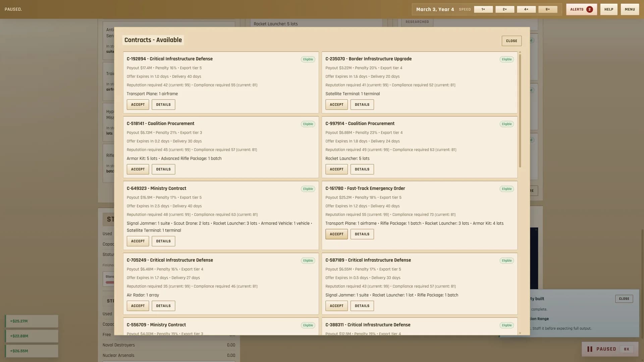Click the 8X speed indicator beside PAUSED
Screen dimensions: 644x362
pos(626,349)
